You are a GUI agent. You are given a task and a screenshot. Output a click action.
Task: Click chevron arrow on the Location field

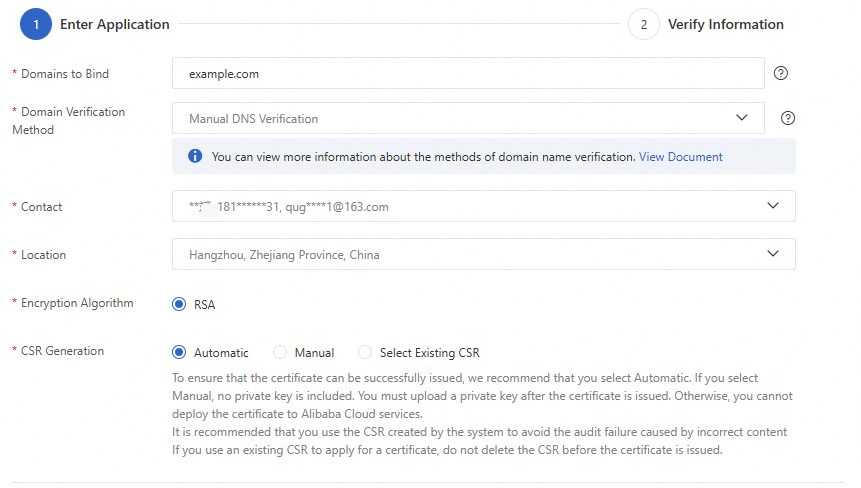click(x=773, y=254)
